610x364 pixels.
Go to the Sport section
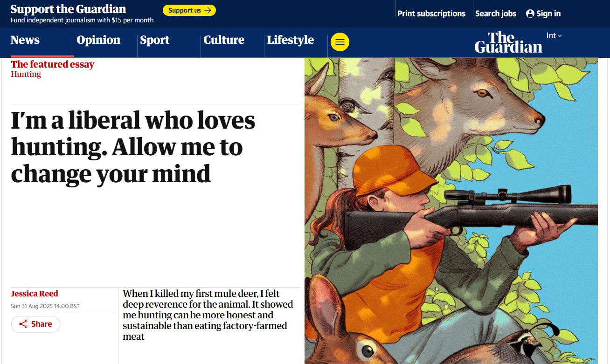click(x=155, y=40)
